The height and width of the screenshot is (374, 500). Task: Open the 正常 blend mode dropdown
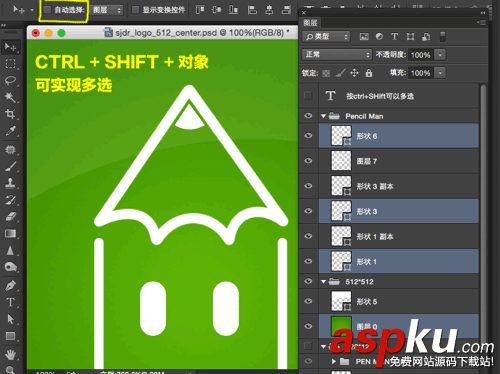[x=337, y=54]
